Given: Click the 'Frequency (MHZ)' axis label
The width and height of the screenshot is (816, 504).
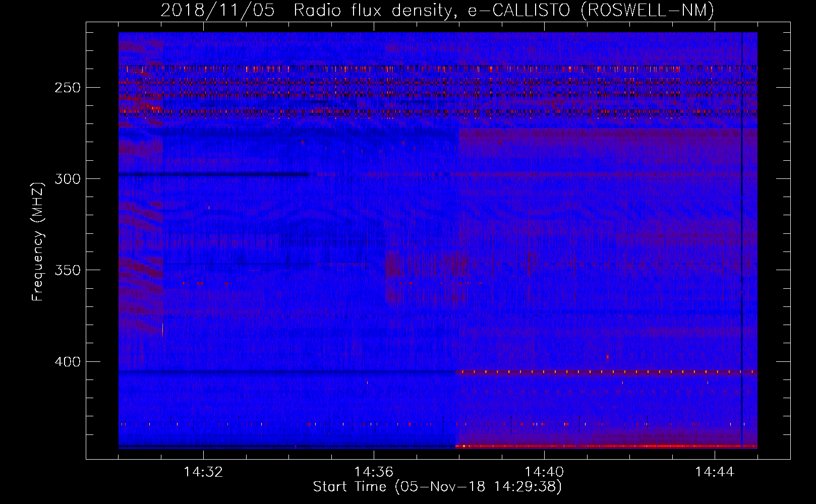Looking at the screenshot, I should [x=38, y=241].
